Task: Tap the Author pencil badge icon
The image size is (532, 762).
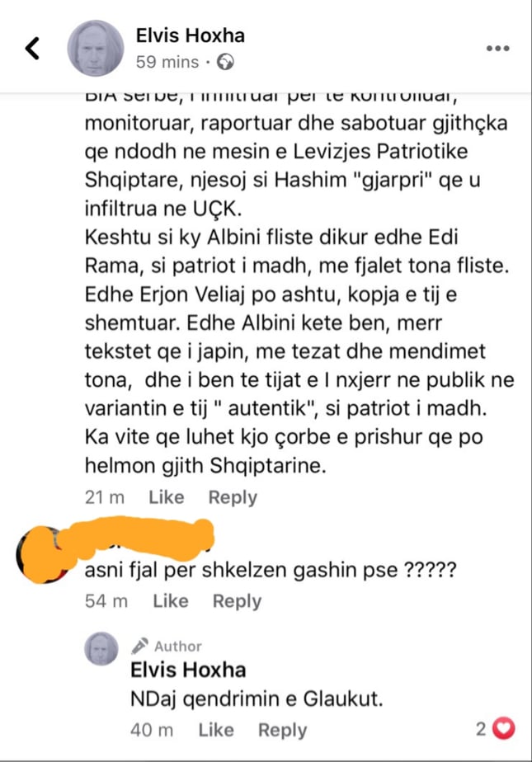Action: [140, 646]
